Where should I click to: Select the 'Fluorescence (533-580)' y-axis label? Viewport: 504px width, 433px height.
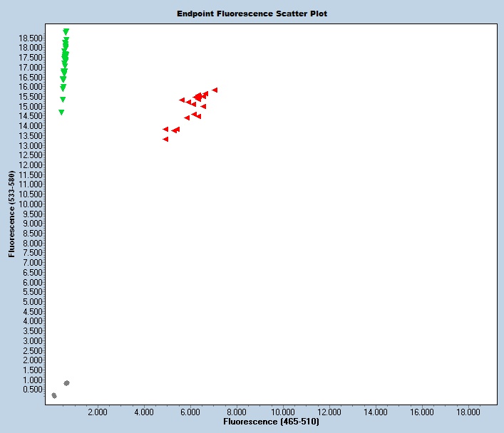[x=11, y=214]
